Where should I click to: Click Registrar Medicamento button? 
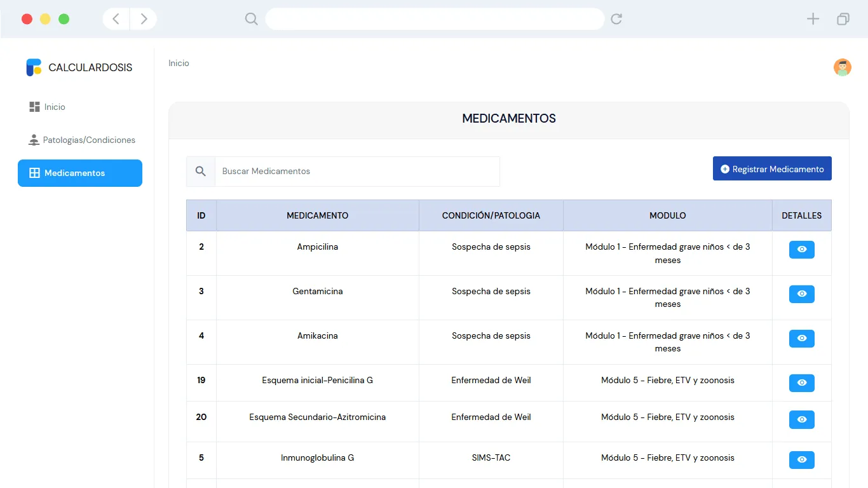(771, 169)
